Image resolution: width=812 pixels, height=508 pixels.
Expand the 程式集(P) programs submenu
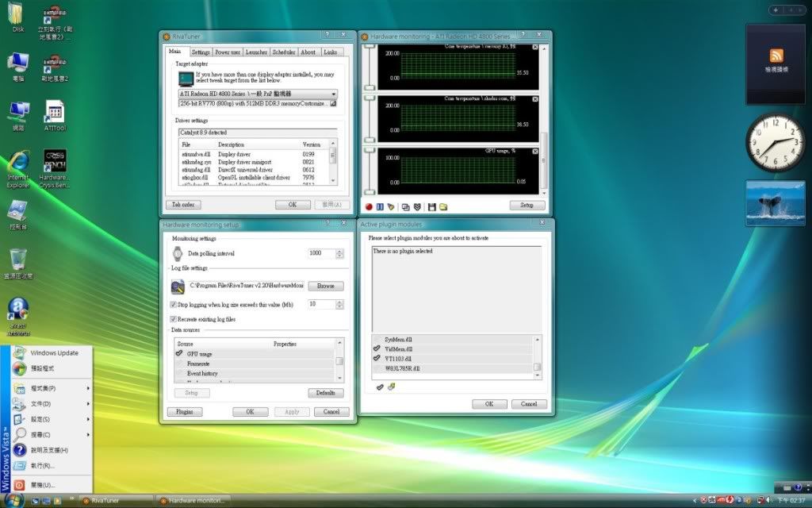tap(52, 388)
